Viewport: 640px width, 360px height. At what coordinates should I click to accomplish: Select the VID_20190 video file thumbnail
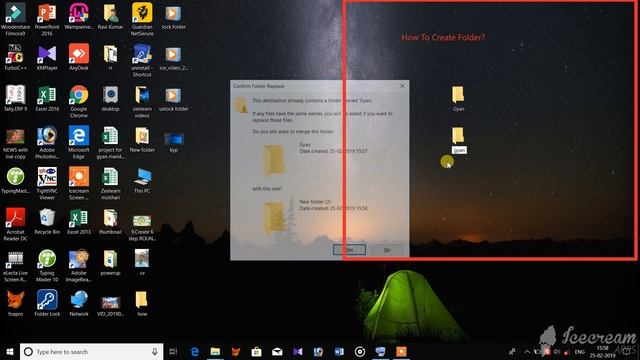click(110, 306)
